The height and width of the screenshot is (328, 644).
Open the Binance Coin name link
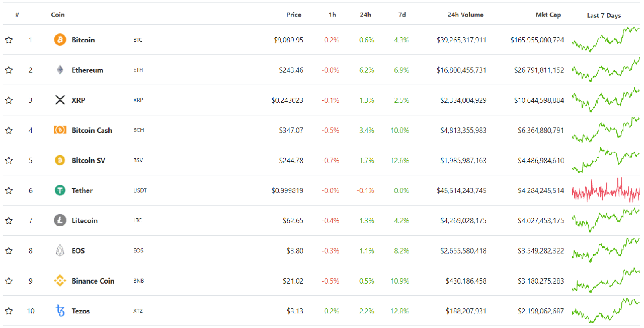click(x=93, y=281)
